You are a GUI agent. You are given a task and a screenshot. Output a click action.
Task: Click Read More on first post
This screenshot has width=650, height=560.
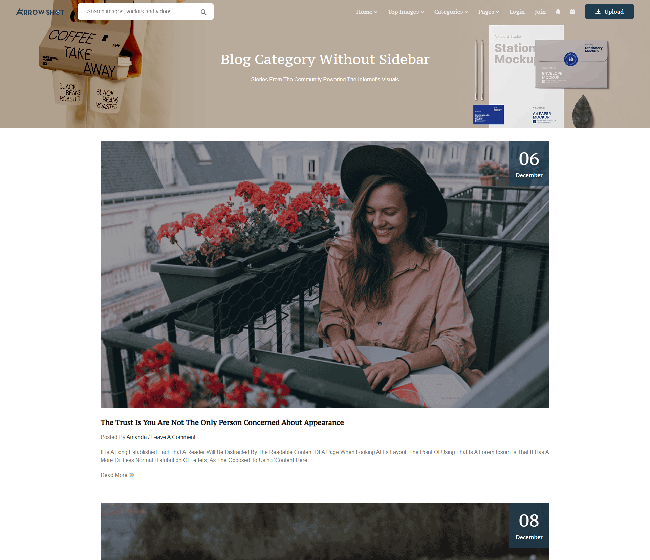point(117,475)
